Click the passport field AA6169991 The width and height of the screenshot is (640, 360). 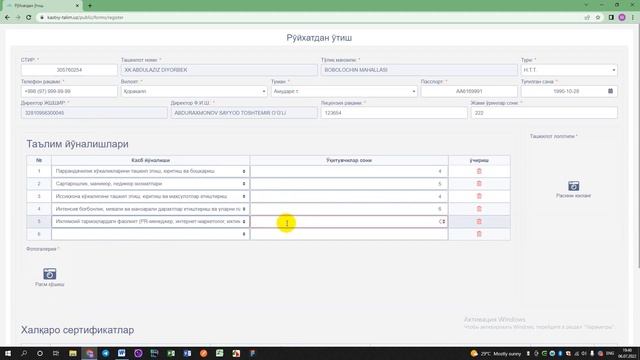[x=469, y=91]
